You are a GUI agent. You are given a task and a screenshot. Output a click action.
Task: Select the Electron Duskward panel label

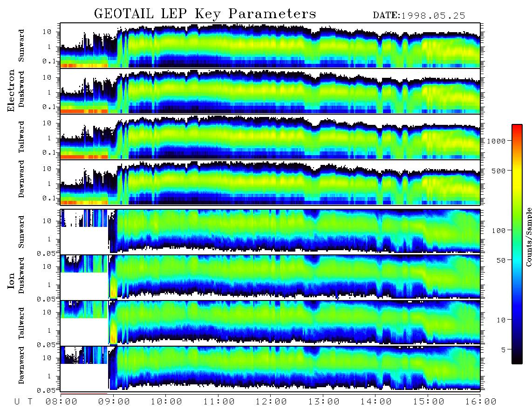21,89
